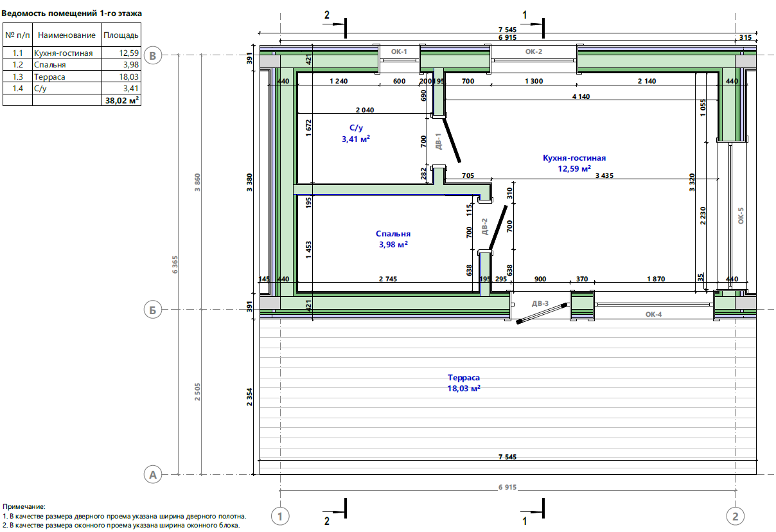
Task: Select the Терраса row in the rooms table
Action: [71, 77]
